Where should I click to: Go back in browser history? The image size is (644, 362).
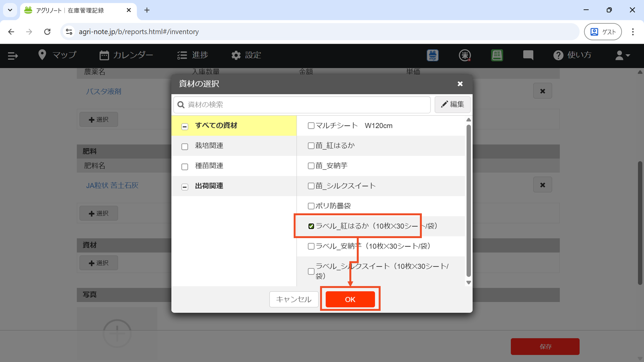[x=11, y=32]
